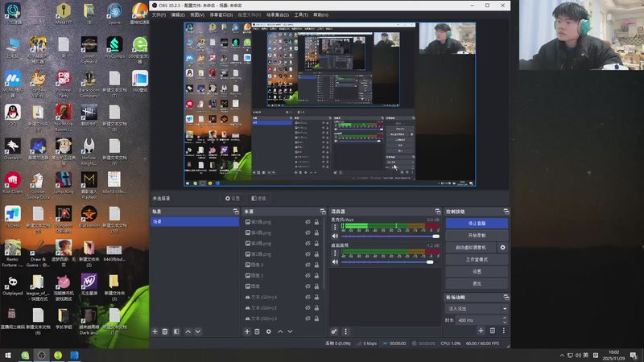Move the source down in Sources dock
The width and height of the screenshot is (644, 362).
pyautogui.click(x=290, y=331)
